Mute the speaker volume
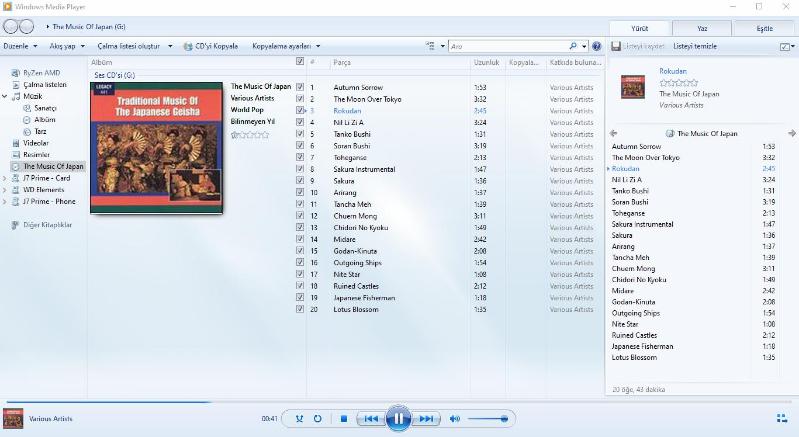 pos(455,419)
